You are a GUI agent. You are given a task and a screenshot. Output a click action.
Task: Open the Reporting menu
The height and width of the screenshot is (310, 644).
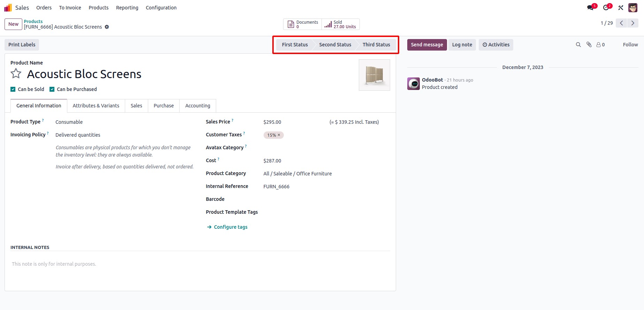127,8
